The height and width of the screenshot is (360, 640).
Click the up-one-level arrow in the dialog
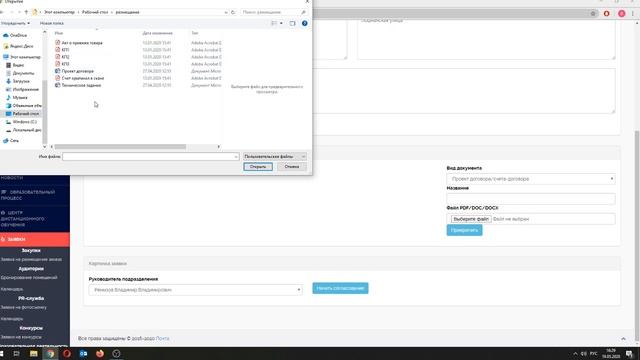tap(26, 12)
